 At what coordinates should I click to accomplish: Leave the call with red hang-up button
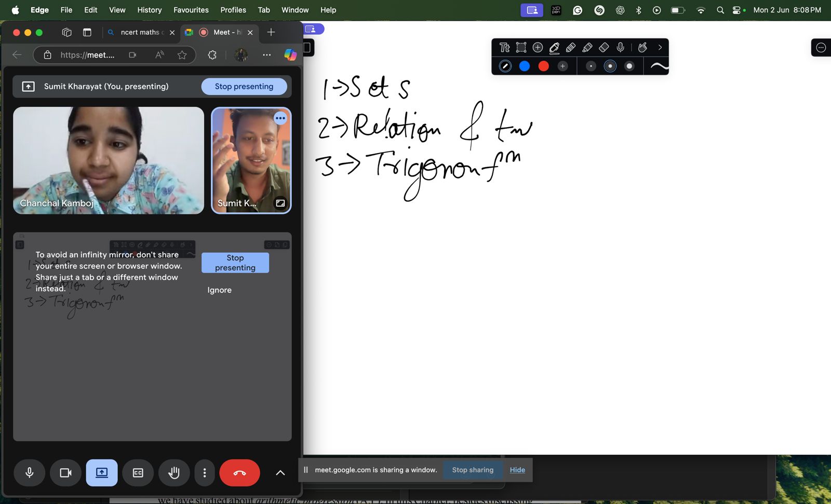click(x=239, y=473)
